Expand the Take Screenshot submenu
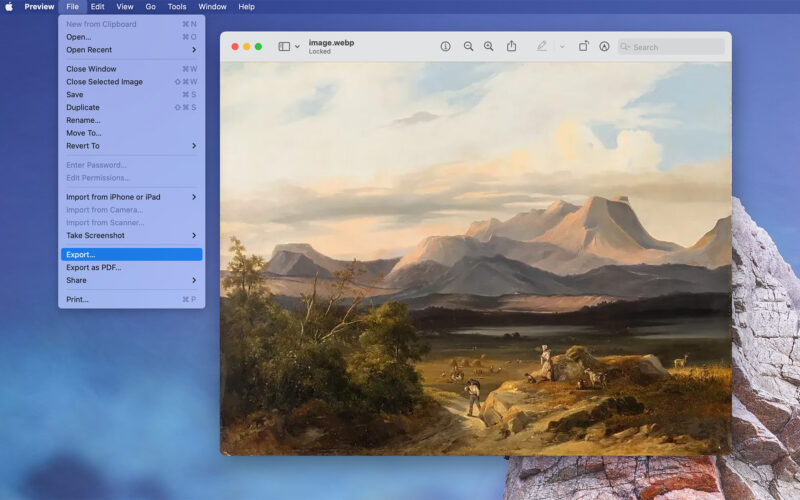 coord(132,235)
